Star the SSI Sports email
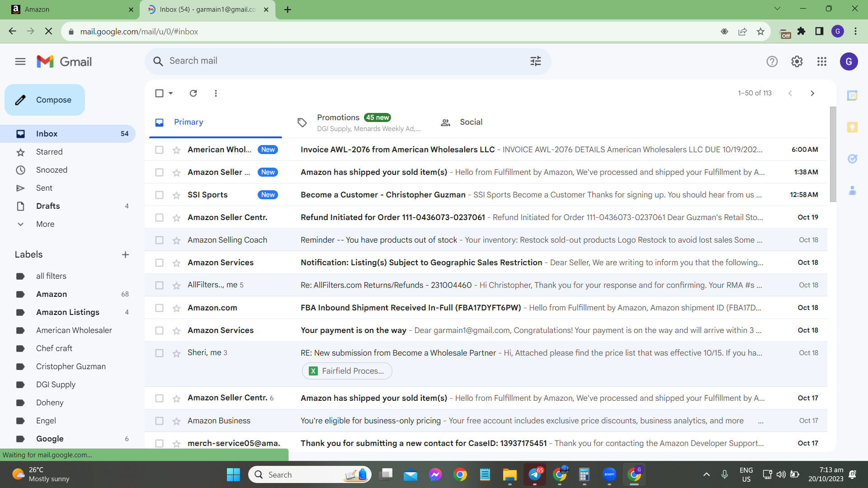 pos(176,195)
